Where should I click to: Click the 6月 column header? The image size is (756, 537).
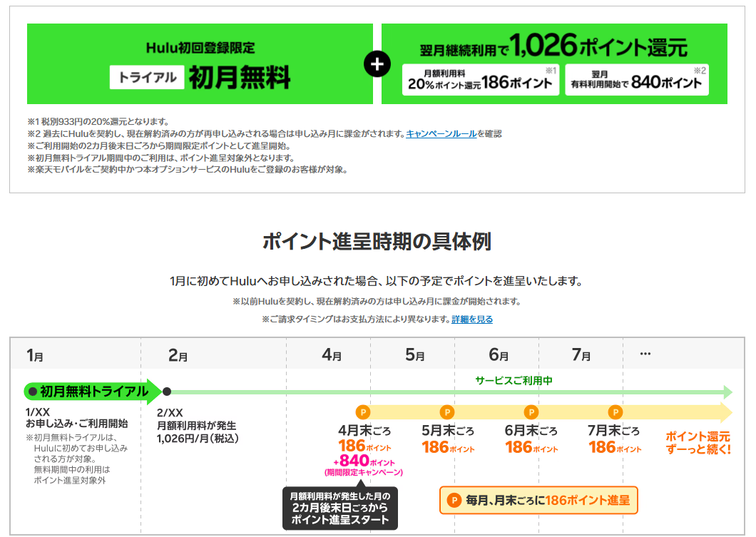click(499, 355)
